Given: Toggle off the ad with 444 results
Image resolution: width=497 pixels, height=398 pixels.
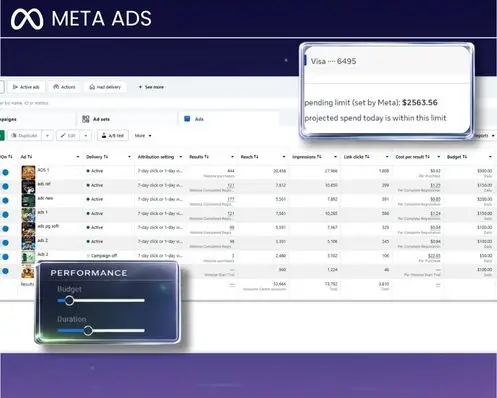Looking at the screenshot, I should click(5, 172).
